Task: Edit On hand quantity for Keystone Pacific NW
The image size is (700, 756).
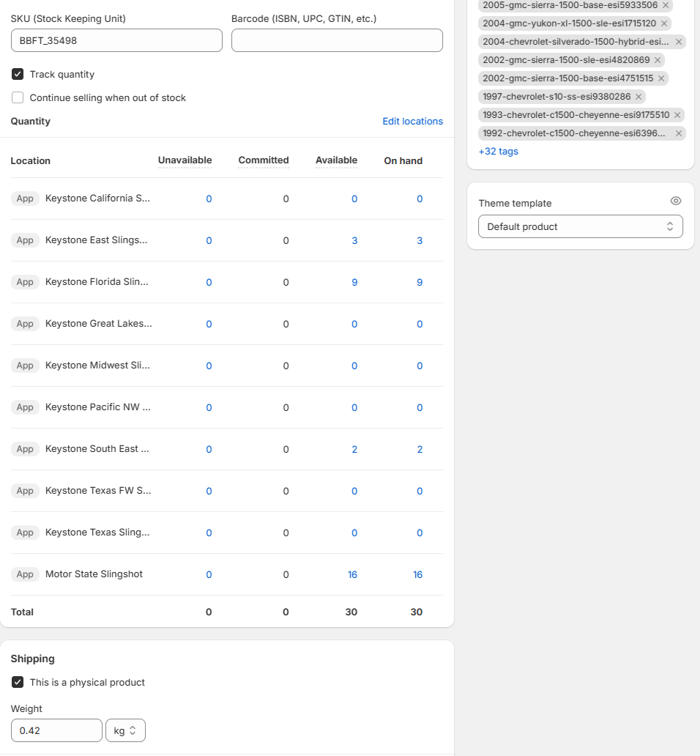Action: point(420,408)
